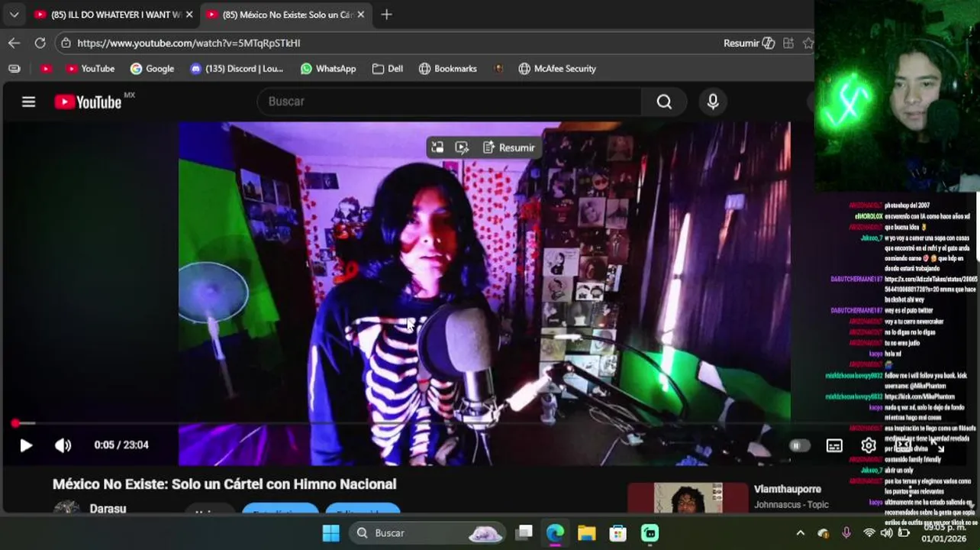
Task: Open the favorites manager icon on bookmarks bar
Action: (x=14, y=69)
